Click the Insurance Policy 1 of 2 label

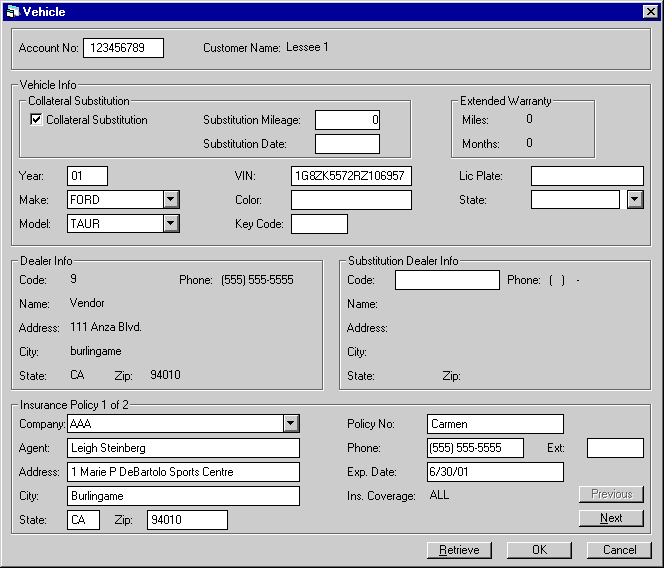[x=74, y=405]
